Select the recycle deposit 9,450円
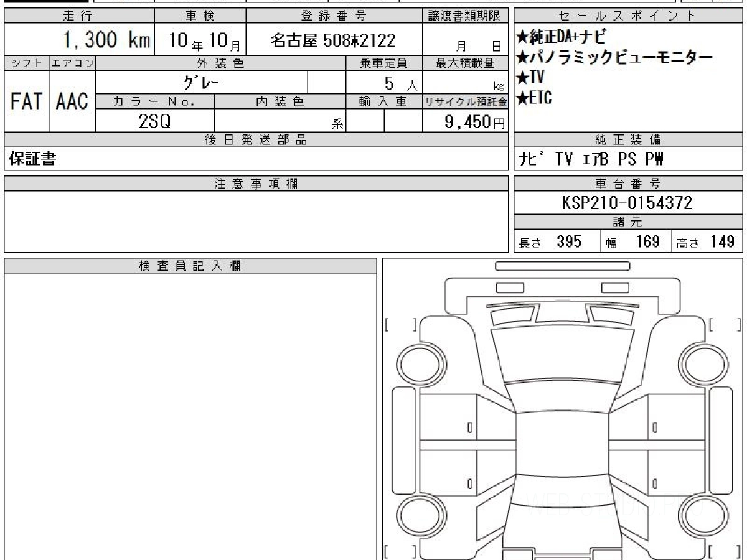This screenshot has height=560, width=747. coord(475,122)
